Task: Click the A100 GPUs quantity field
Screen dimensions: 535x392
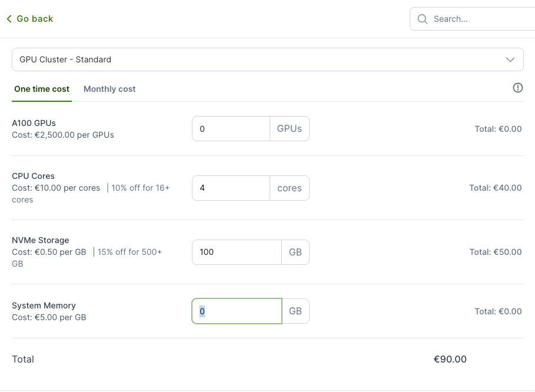Action: click(231, 129)
